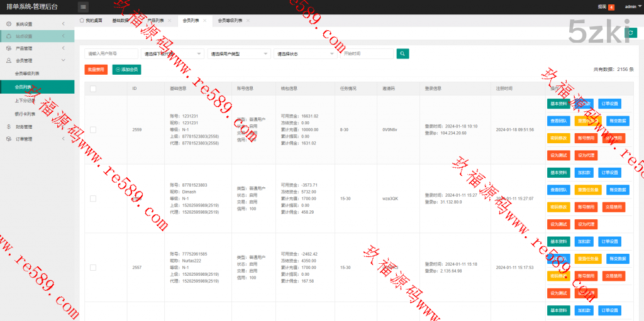
Task: Check the row checkbox for ID 2559
Action: coord(93,129)
